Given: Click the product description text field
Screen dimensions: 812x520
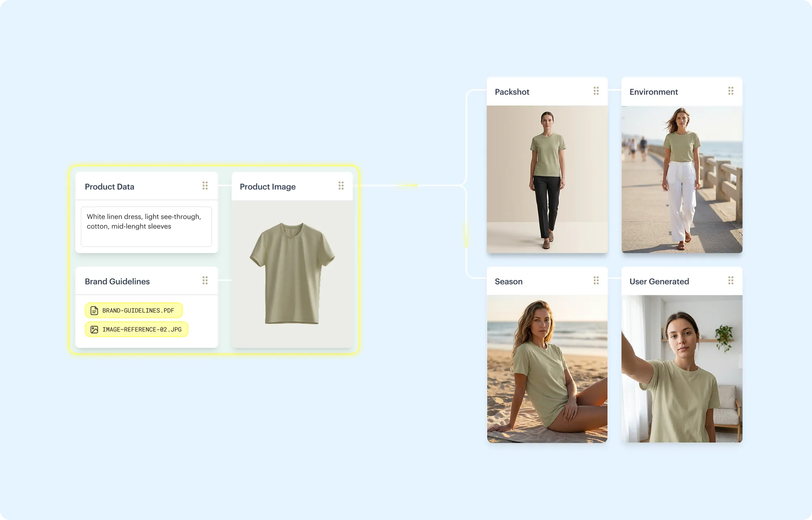Looking at the screenshot, I should coord(146,226).
